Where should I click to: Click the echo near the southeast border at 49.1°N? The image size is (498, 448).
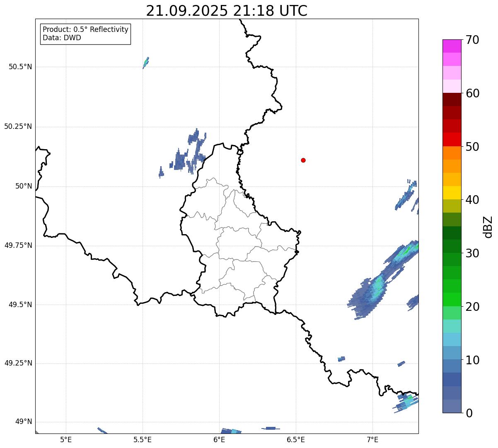(x=406, y=402)
